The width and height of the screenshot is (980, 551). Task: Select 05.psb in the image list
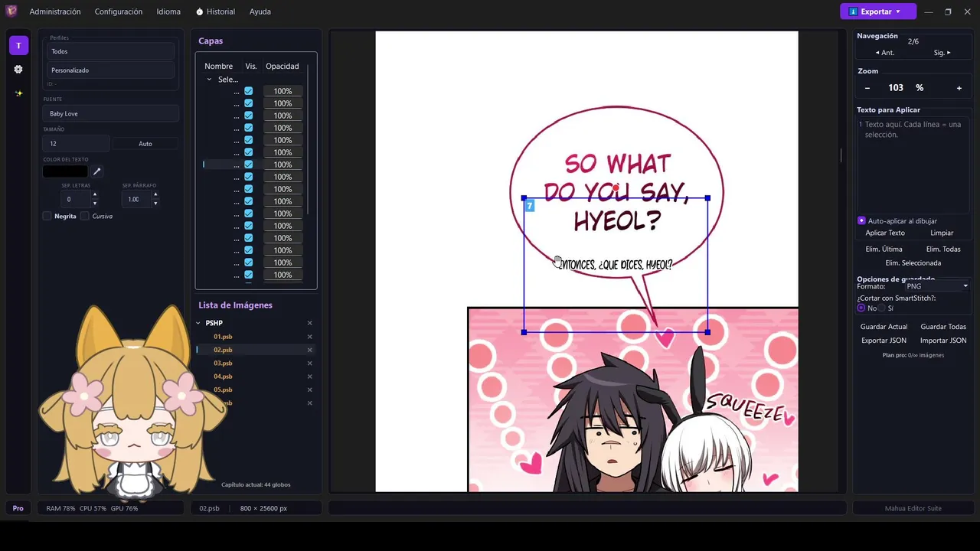[x=223, y=390]
